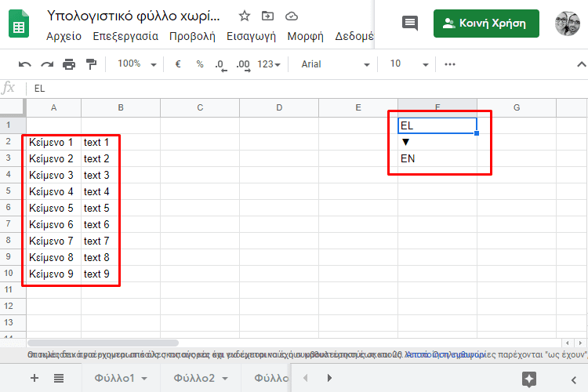Select column G header

517,108
